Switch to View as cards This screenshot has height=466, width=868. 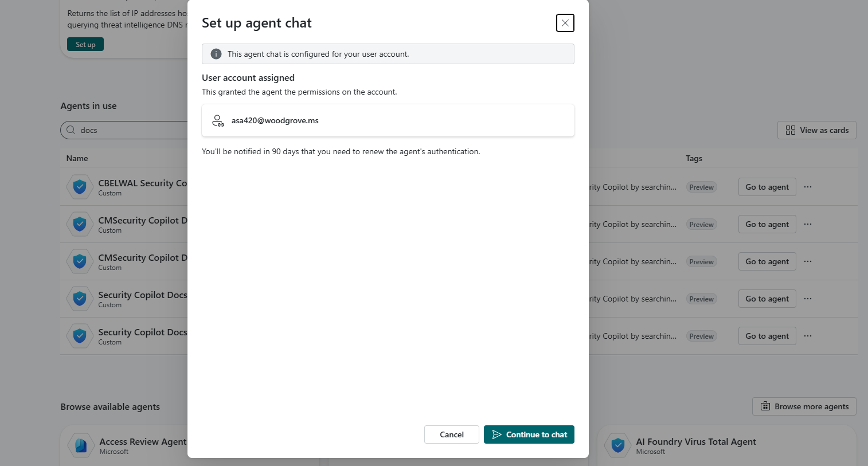pyautogui.click(x=816, y=130)
